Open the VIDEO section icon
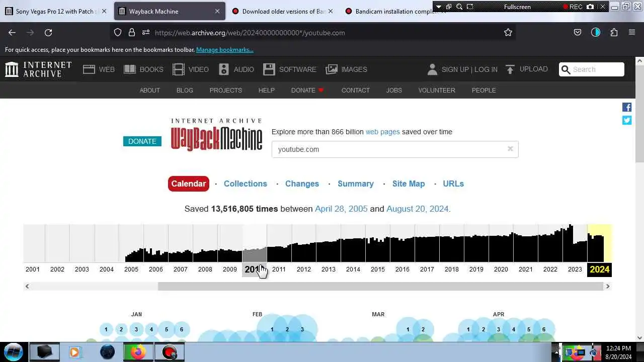Image resolution: width=644 pixels, height=362 pixels. [179, 69]
